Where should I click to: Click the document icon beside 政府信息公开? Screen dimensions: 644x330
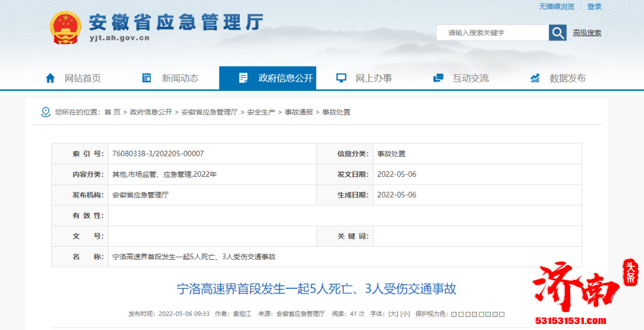click(243, 78)
